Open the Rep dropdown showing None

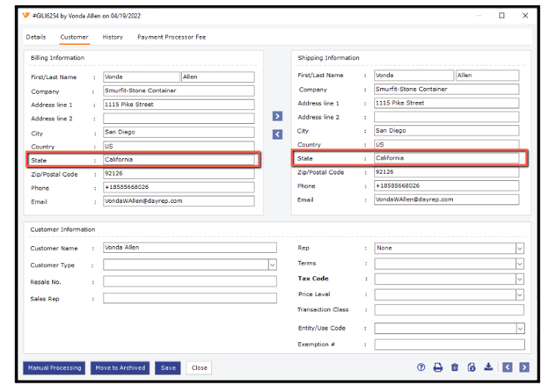point(519,249)
